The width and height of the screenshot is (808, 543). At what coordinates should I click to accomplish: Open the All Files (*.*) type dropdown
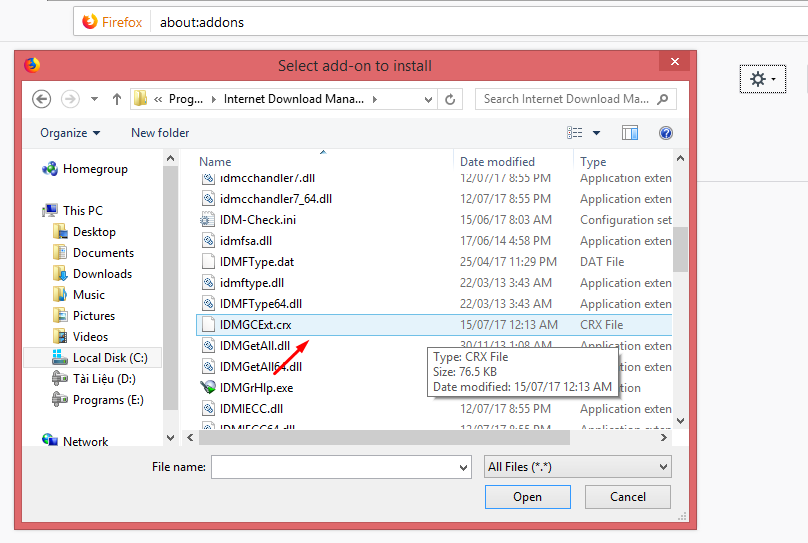coord(578,467)
